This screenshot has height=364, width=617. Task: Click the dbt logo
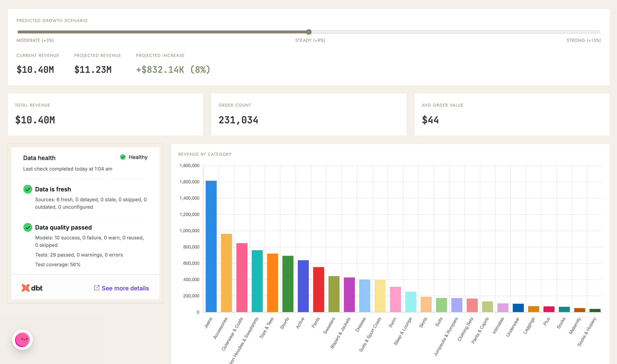(32, 288)
